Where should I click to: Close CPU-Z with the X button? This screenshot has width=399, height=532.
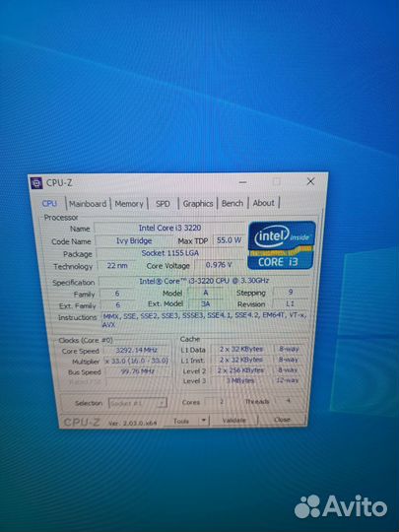pos(310,181)
